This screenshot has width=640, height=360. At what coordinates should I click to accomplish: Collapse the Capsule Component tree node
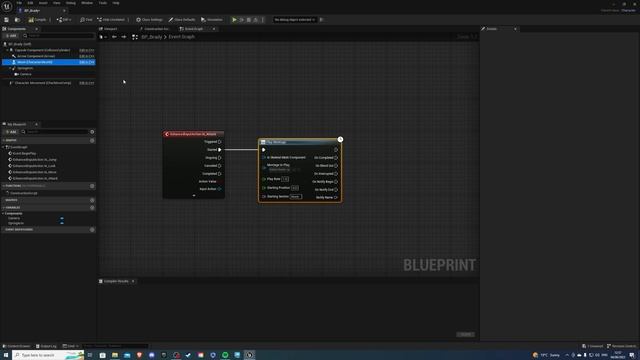point(7,50)
